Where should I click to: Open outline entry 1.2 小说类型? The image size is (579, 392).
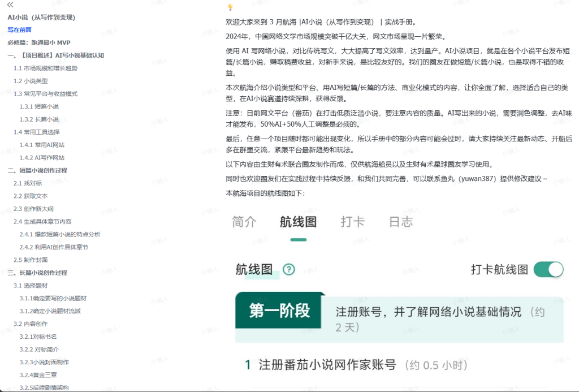(x=31, y=81)
